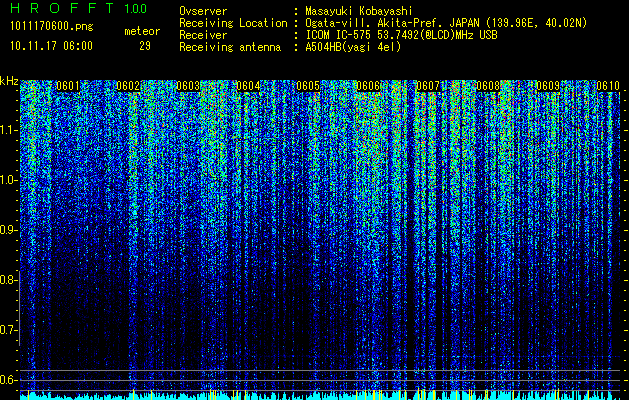Click the 0.8 frequency axis label
The height and width of the screenshot is (400, 629).
[x=8, y=280]
